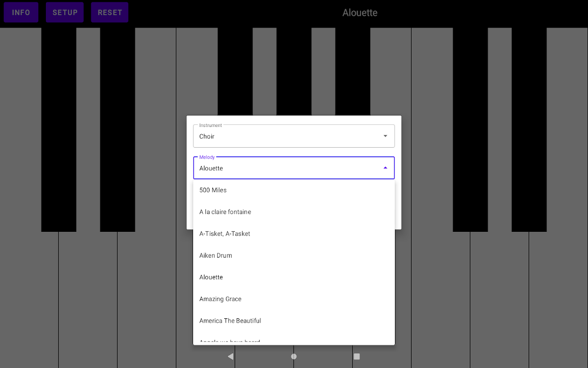Click the RESET button
This screenshot has height=368, width=588.
[110, 12]
